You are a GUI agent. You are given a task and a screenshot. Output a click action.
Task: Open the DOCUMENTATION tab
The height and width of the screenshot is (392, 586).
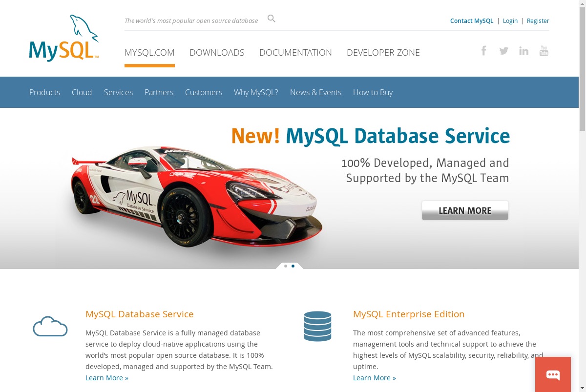tap(295, 53)
